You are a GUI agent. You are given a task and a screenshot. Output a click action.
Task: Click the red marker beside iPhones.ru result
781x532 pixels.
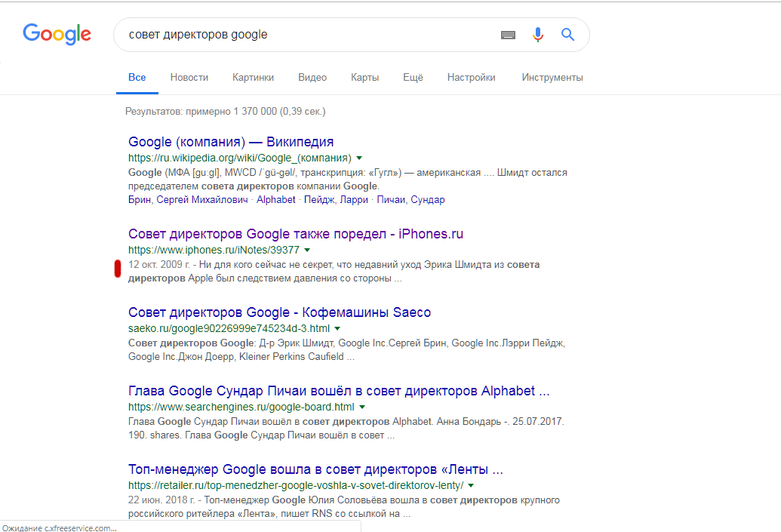point(118,269)
